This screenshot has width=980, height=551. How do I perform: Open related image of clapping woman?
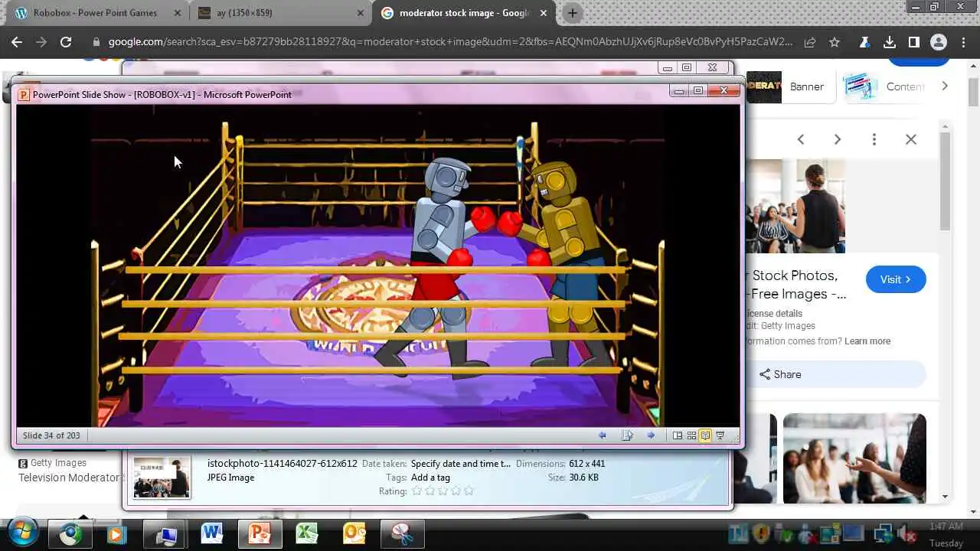[854, 458]
